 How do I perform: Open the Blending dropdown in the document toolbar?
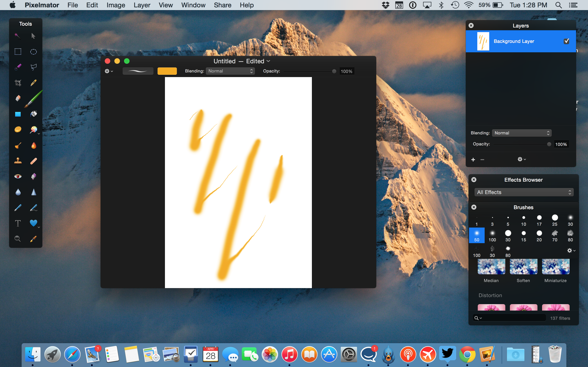tap(230, 71)
